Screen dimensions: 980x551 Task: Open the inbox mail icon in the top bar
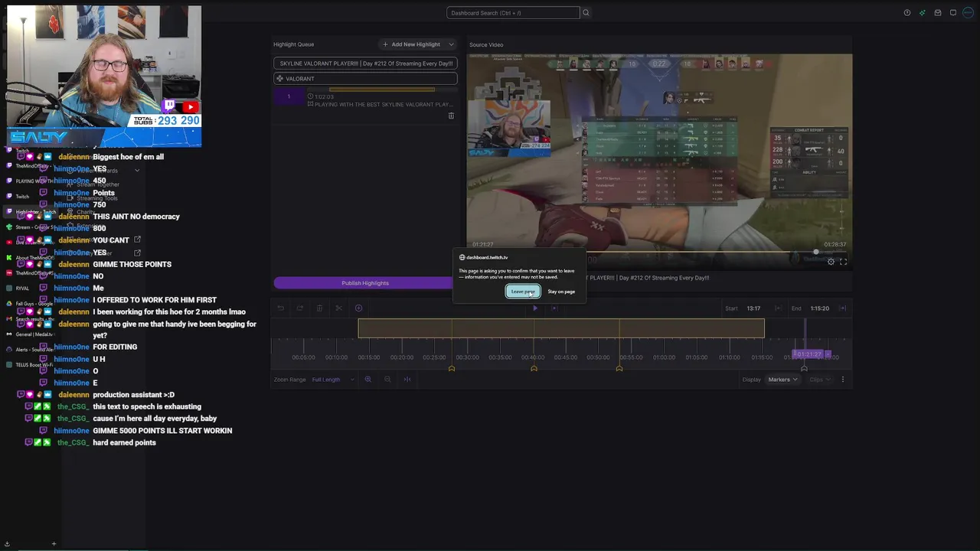point(938,13)
